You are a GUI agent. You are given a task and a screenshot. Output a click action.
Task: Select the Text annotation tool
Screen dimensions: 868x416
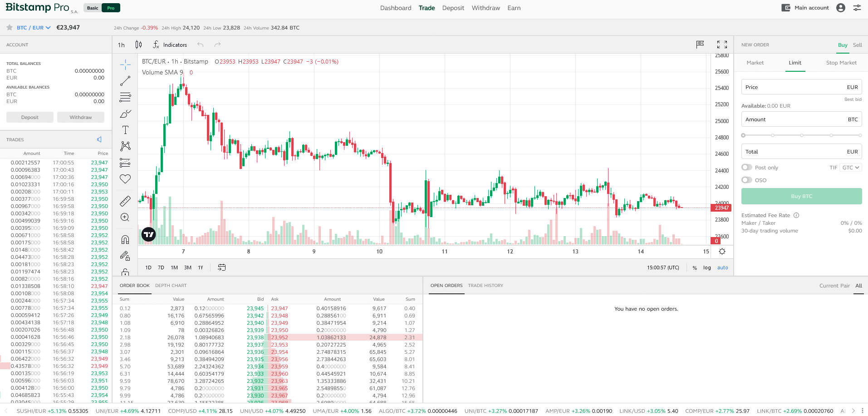(125, 130)
